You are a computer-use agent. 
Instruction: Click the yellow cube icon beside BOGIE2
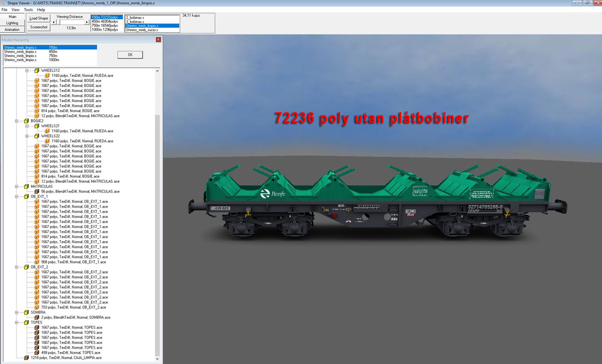[26, 121]
